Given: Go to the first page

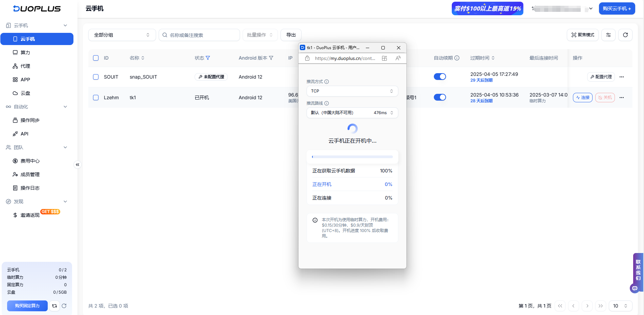Looking at the screenshot, I should (560, 306).
